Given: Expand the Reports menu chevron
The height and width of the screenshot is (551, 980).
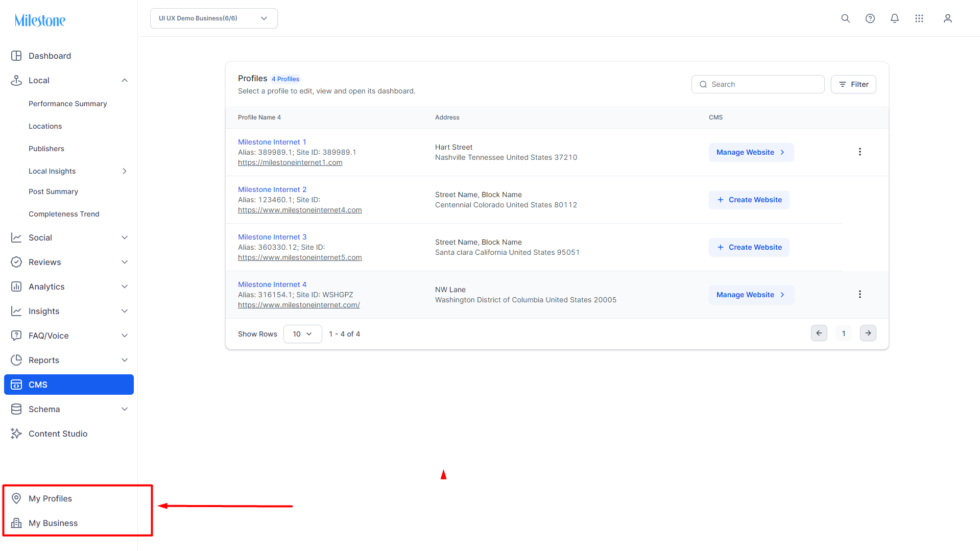Looking at the screenshot, I should [x=125, y=360].
